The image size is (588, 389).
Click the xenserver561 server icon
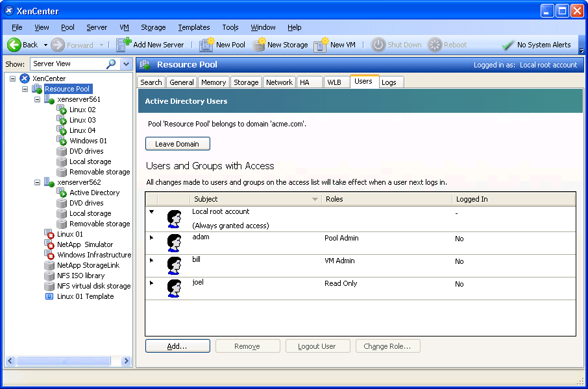(x=49, y=99)
